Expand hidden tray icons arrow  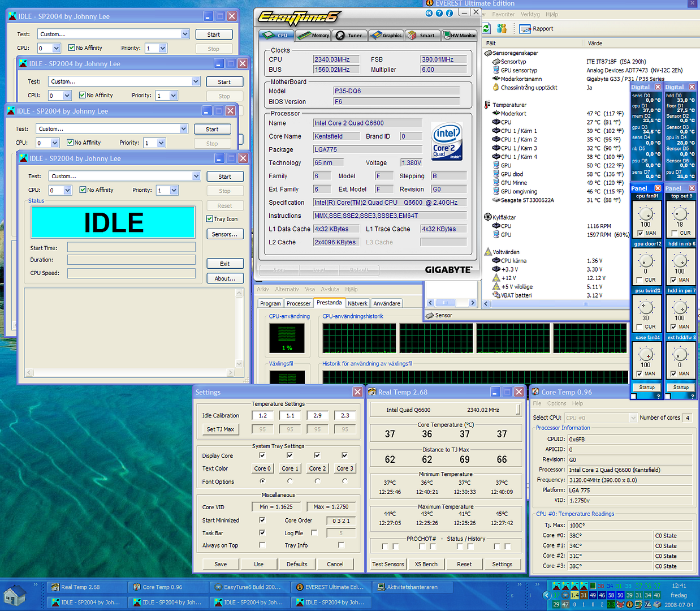[x=546, y=595]
